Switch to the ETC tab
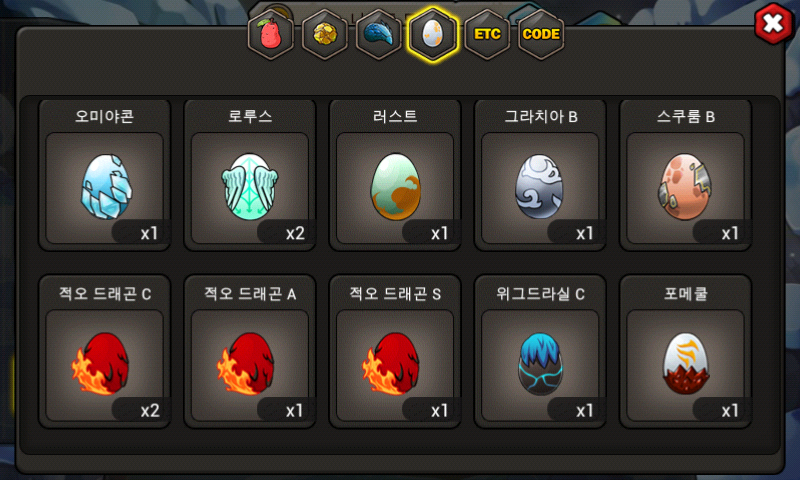This screenshot has width=800, height=480. click(487, 35)
